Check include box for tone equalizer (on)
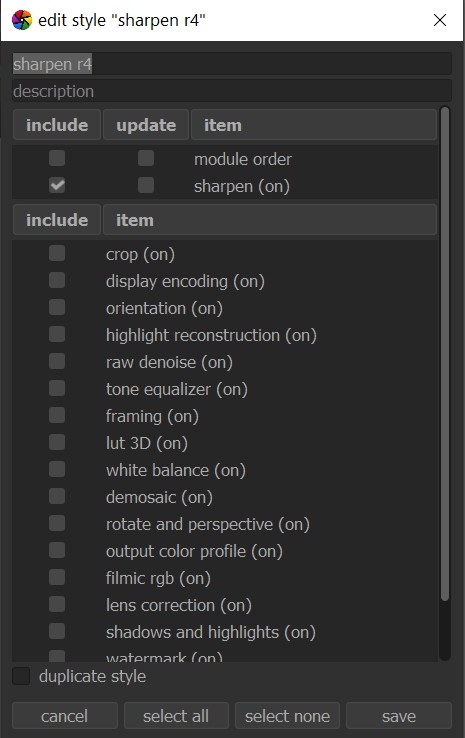The image size is (465, 738). point(57,389)
